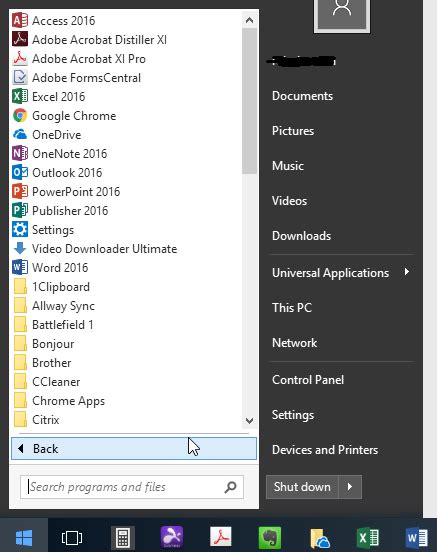Image resolution: width=437 pixels, height=552 pixels.
Task: Open Video Downloader Ultimate arrow icon
Action: (20, 249)
